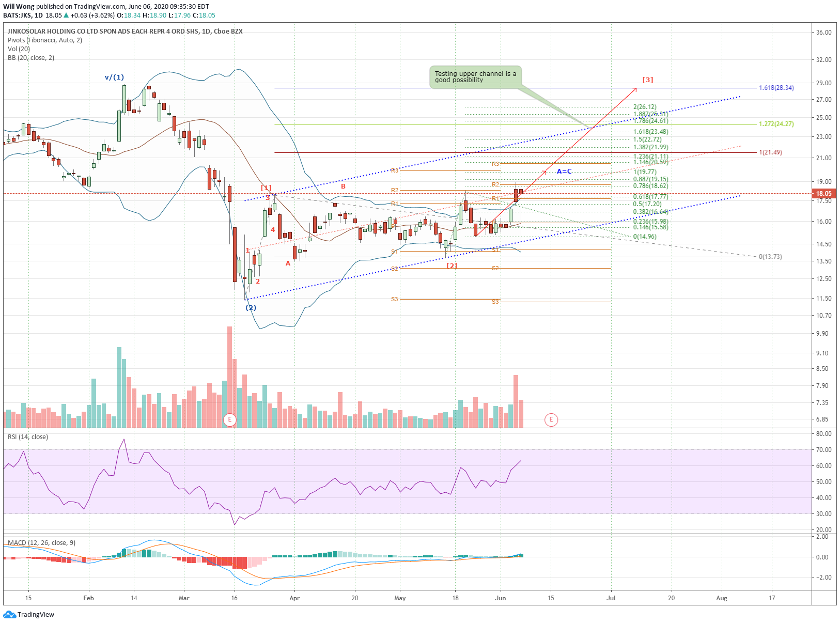Click the 1.618(28.34) Fibonacci extension label
840x624 pixels.
click(x=776, y=87)
